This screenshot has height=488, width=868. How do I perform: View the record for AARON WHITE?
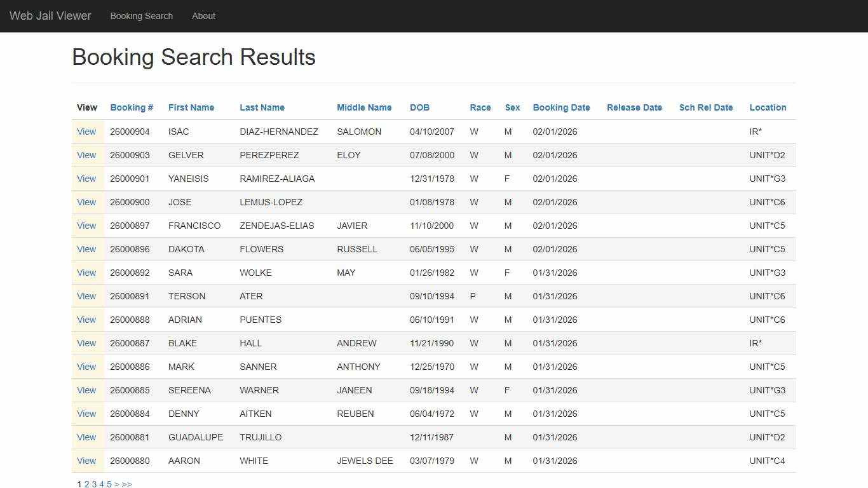86,461
